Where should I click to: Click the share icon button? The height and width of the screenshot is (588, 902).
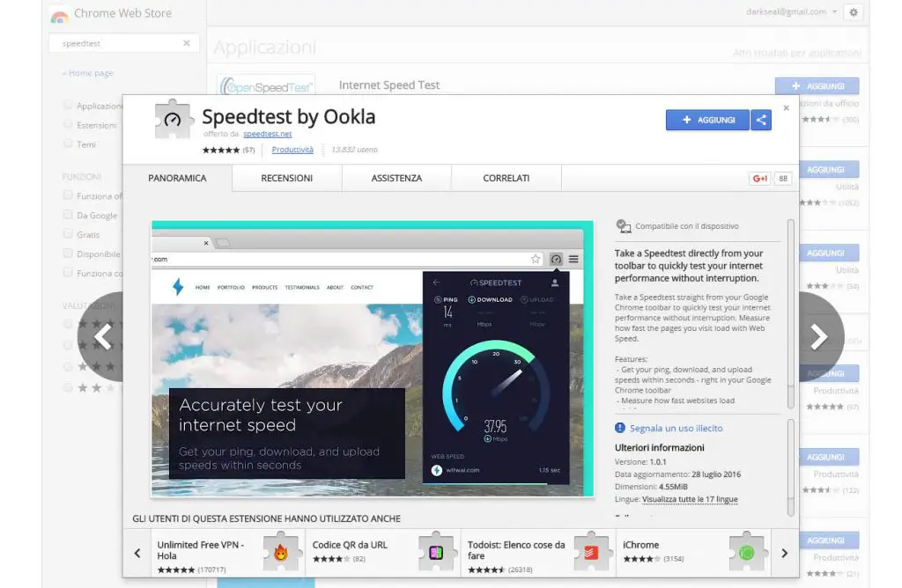(x=761, y=120)
